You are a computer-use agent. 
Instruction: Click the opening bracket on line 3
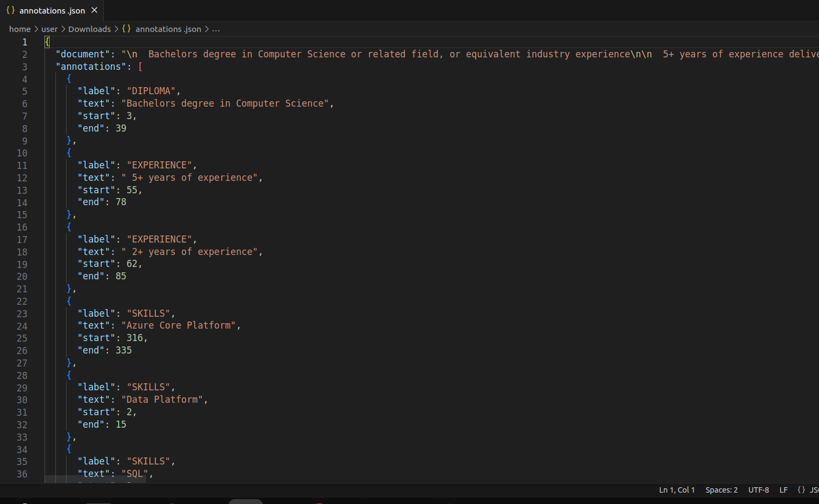tap(140, 67)
